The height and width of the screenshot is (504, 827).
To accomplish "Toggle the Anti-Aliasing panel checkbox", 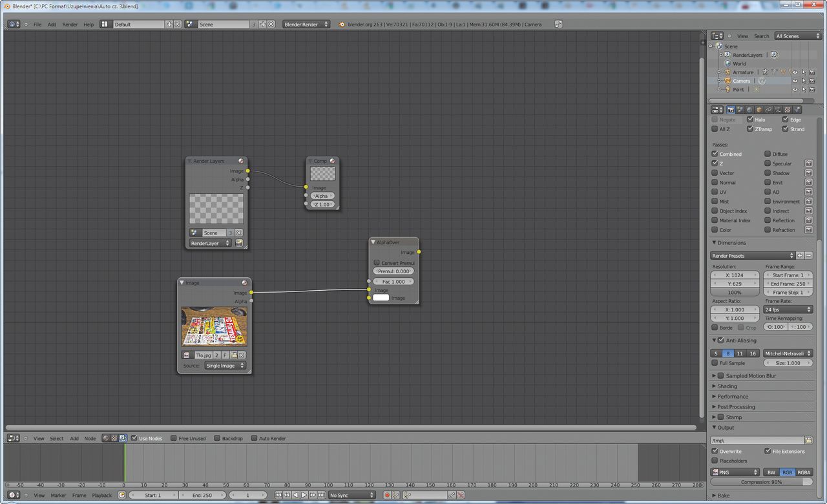I will [x=721, y=341].
